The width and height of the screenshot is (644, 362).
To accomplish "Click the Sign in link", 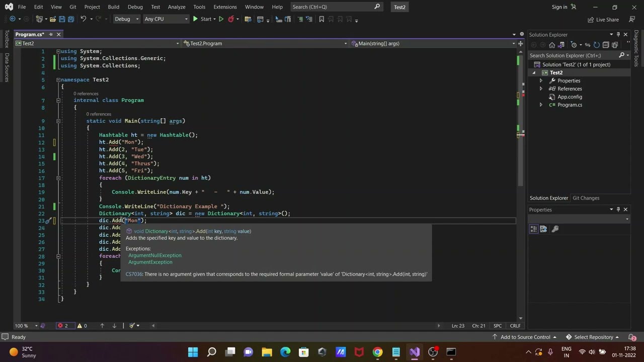I will point(559,7).
